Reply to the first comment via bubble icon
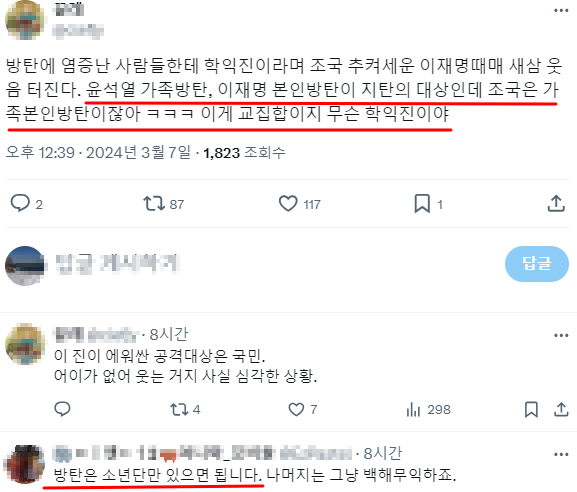This screenshot has width=577, height=492. point(62,409)
